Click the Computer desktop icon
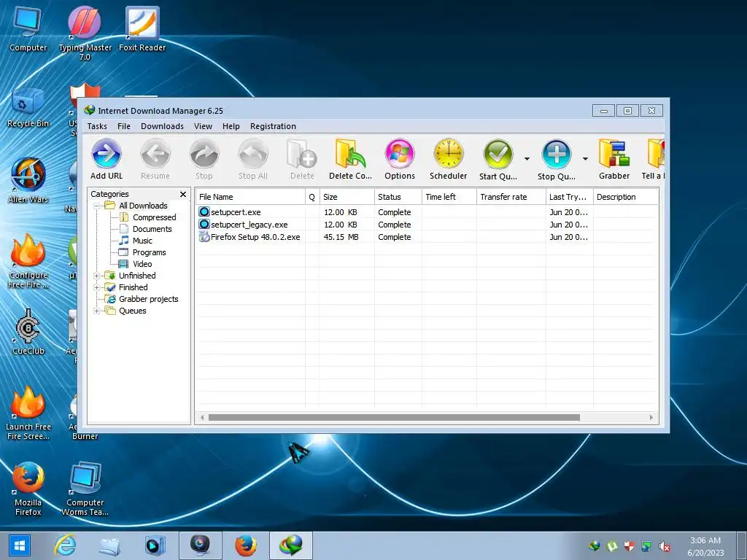Viewport: 747px width, 560px height. [28, 29]
